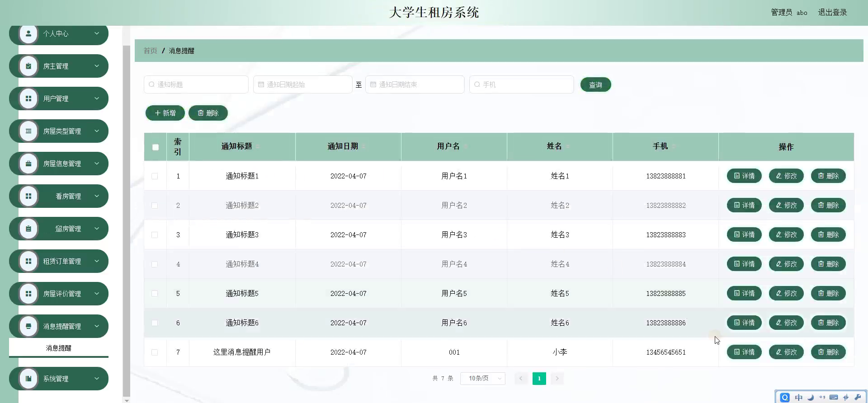868x403 pixels.
Task: Click the 房屋类型管理 list icon
Action: (28, 131)
